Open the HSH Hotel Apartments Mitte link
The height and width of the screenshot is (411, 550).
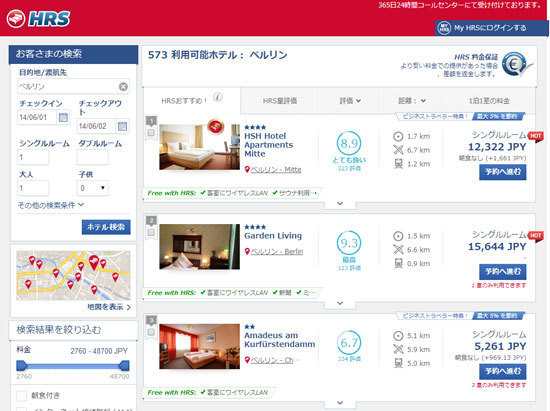269,145
